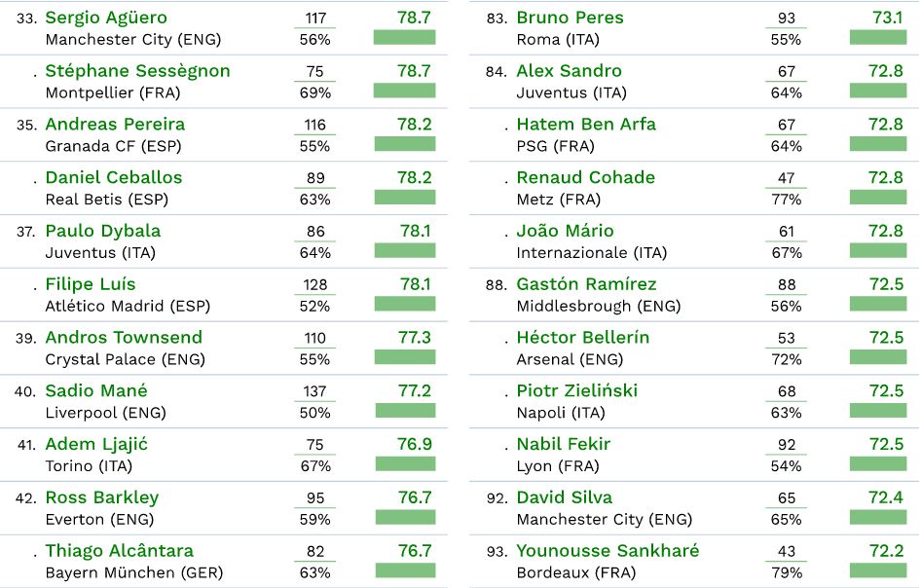Open Bruno Peres player link

click(570, 18)
